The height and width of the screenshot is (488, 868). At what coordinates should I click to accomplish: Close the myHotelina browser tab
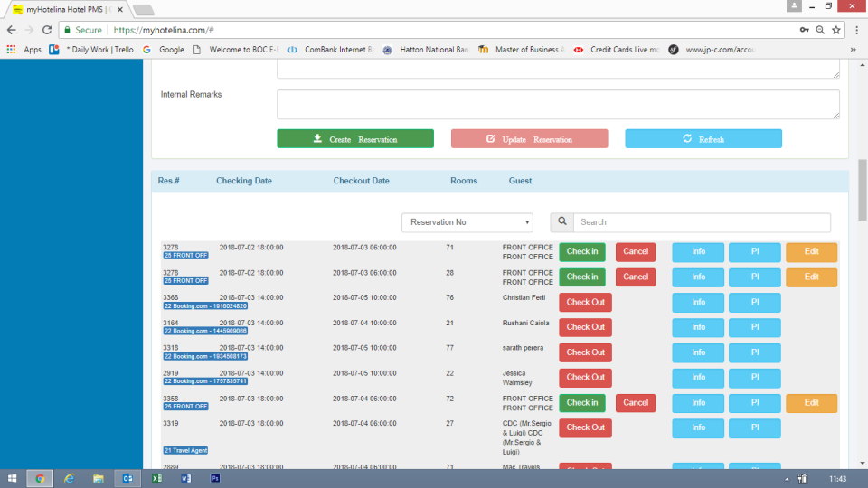(120, 9)
